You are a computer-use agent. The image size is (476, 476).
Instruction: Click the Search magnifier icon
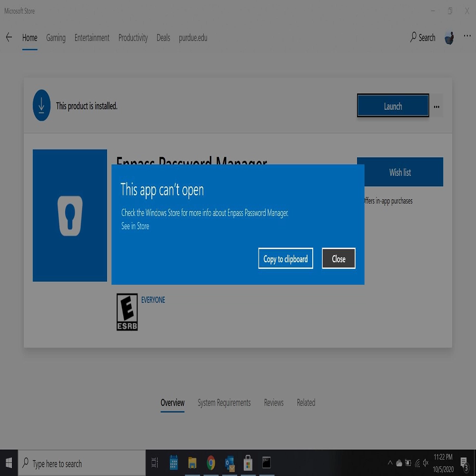(x=413, y=37)
